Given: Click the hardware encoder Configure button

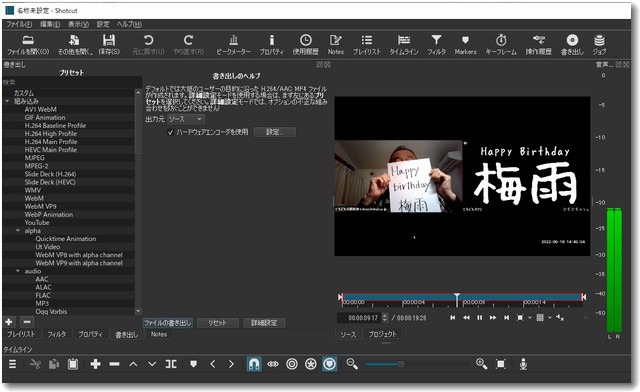Looking at the screenshot, I should tap(275, 132).
